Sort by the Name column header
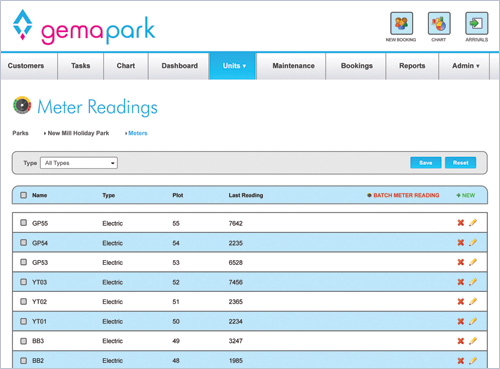 [x=39, y=195]
